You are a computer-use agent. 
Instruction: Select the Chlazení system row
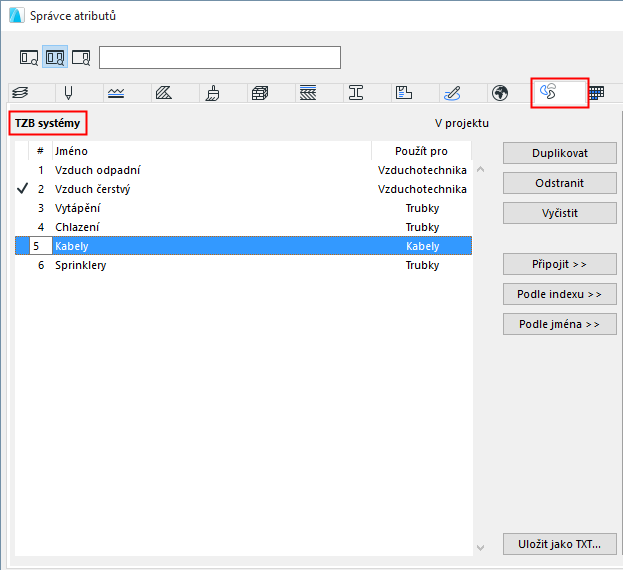[x=243, y=227]
